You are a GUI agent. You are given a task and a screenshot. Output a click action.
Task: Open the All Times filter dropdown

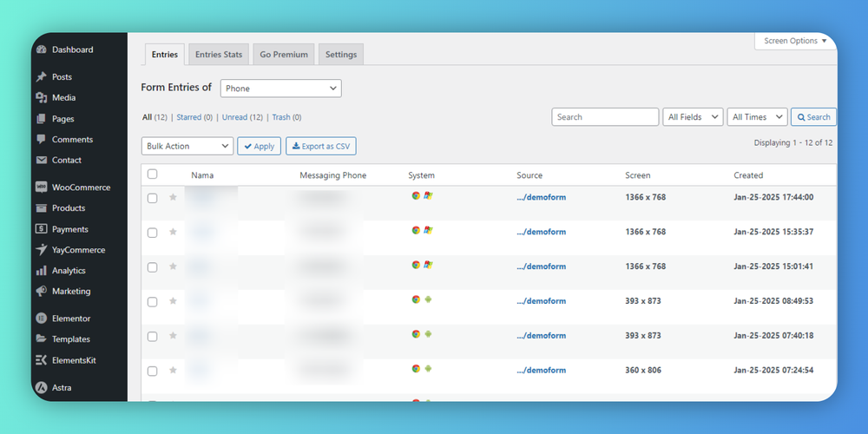click(x=757, y=117)
